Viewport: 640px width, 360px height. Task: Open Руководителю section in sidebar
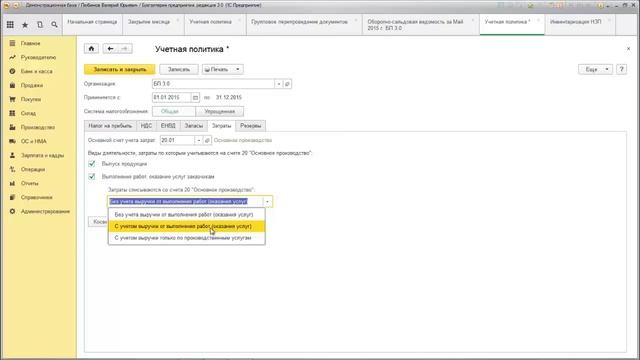click(x=38, y=58)
